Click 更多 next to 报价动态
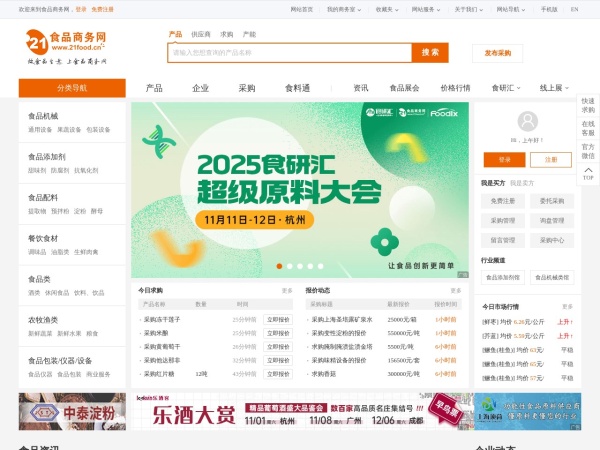 pos(456,291)
